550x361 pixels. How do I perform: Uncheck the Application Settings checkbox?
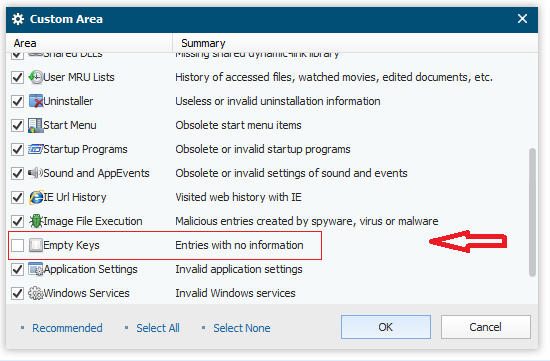(18, 269)
